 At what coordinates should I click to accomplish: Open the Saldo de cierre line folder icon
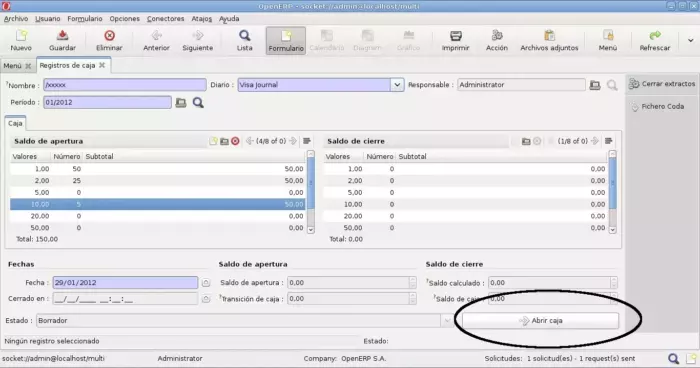pos(526,141)
